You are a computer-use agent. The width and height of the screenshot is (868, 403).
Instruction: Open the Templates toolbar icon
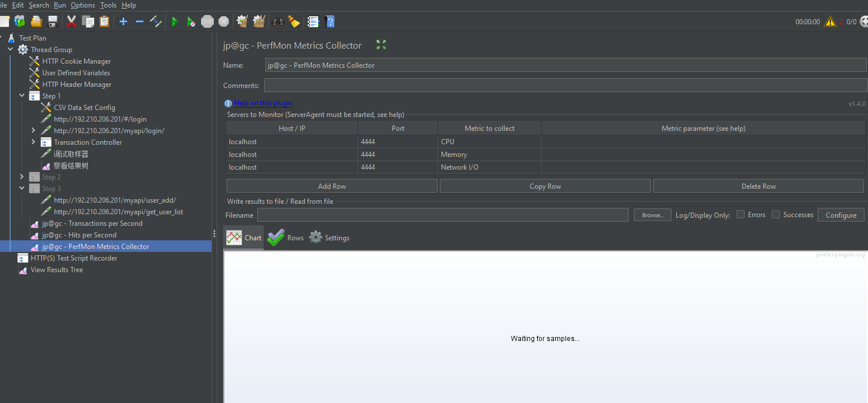coord(20,21)
